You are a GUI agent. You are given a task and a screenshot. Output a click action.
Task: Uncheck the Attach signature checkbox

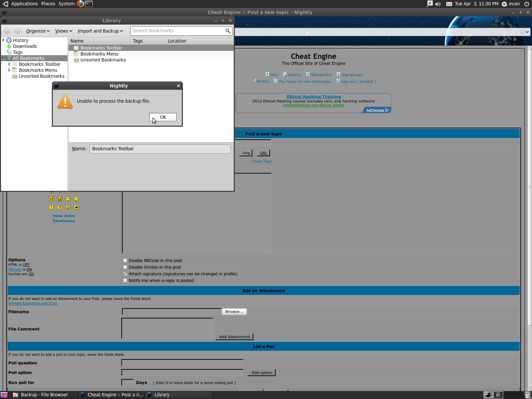(125, 274)
